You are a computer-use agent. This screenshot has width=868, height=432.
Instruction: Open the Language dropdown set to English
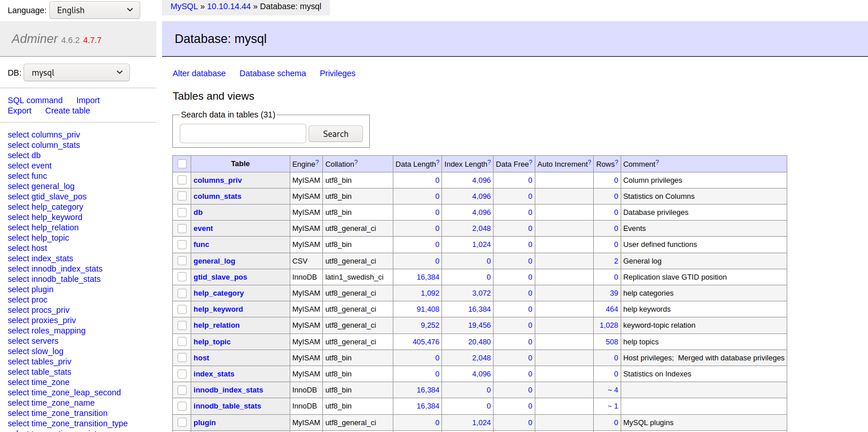94,10
